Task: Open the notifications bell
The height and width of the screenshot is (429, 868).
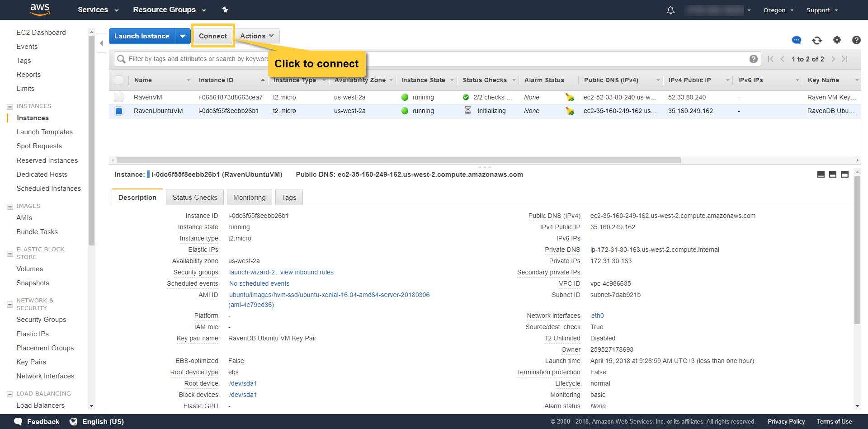Action: [x=670, y=10]
